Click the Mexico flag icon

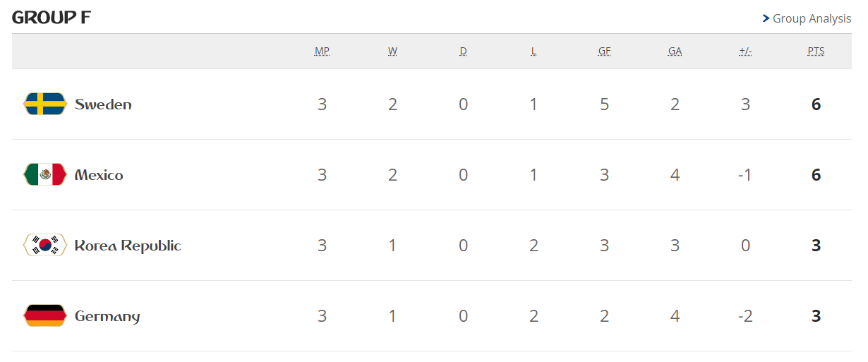pyautogui.click(x=45, y=175)
